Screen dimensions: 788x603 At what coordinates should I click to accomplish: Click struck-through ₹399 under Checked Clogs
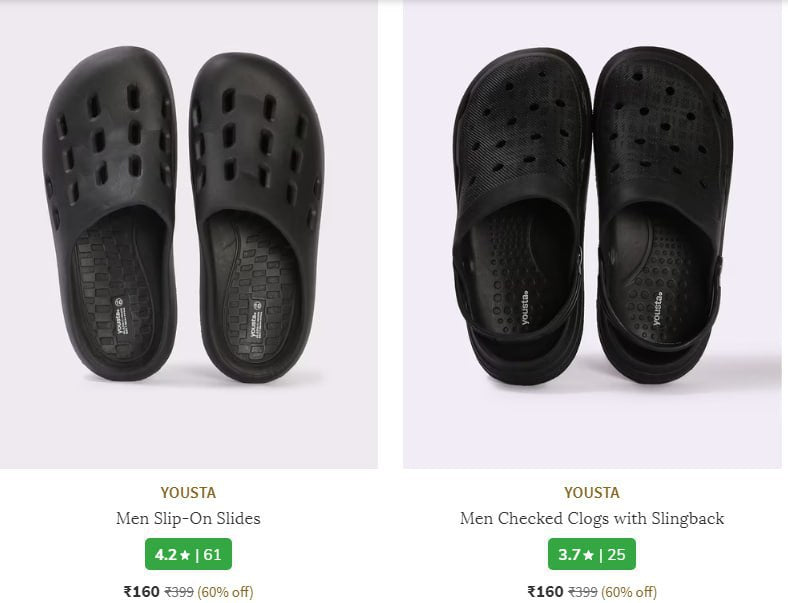pos(583,592)
